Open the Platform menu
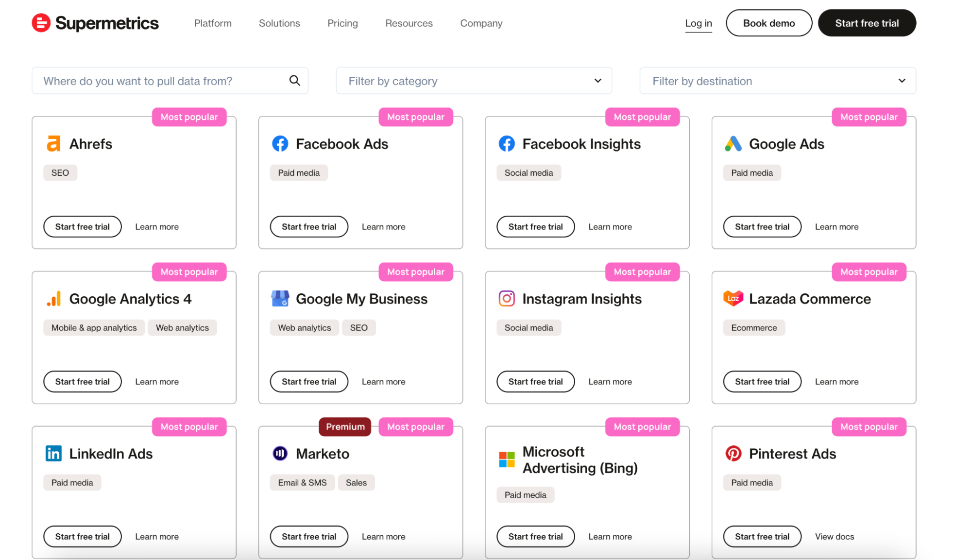 212,23
